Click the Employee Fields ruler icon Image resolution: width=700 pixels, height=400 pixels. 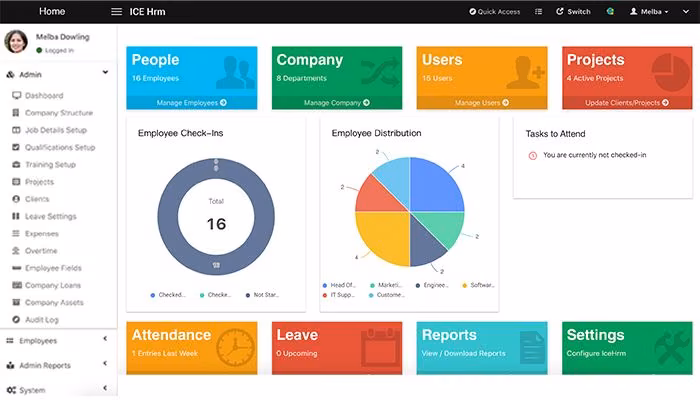point(16,268)
